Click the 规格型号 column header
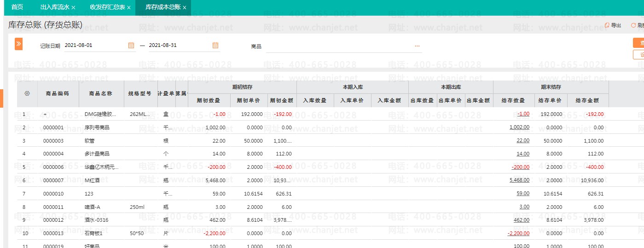This screenshot has width=644, height=248. pos(140,93)
